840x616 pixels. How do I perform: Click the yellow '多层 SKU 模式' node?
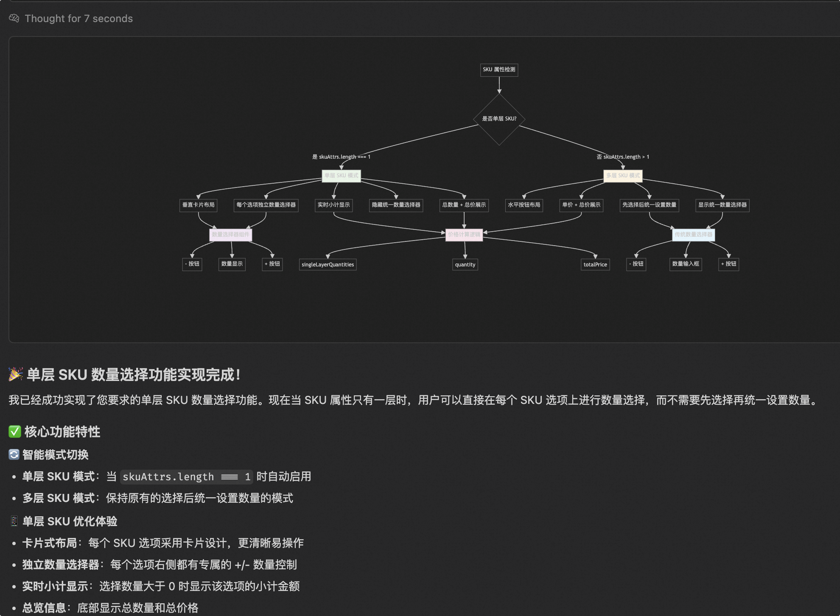coord(623,176)
